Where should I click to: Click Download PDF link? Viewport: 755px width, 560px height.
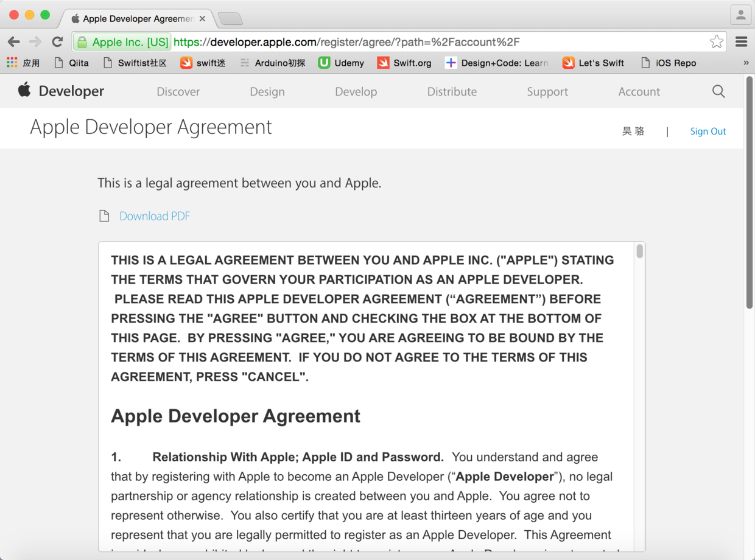pos(155,216)
